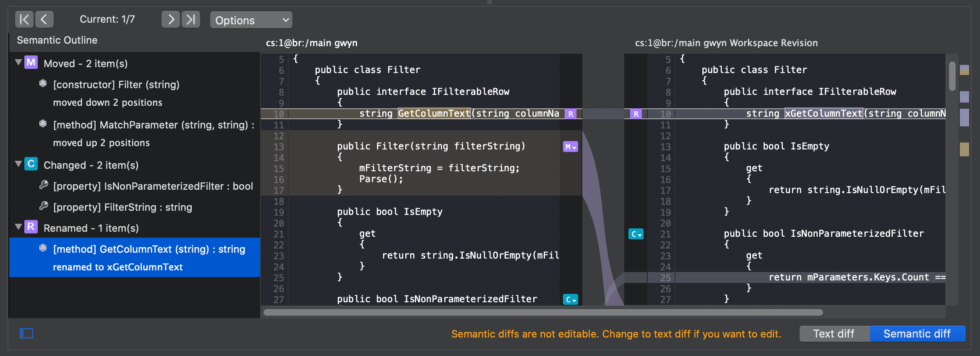980x356 pixels.
Task: Collapse the Moved group
Action: coord(18,63)
